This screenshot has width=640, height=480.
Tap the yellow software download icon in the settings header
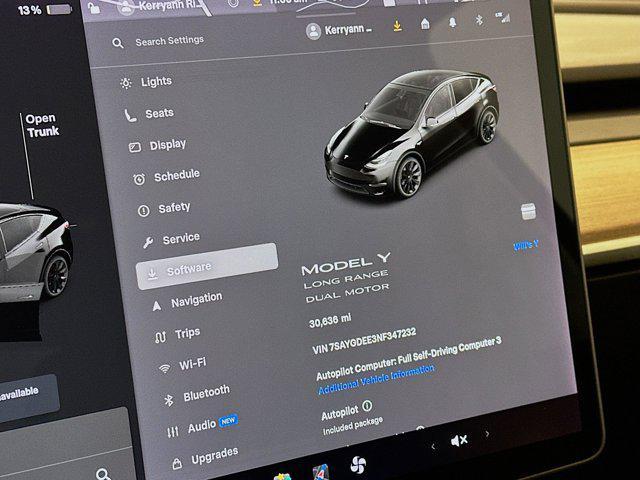pyautogui.click(x=397, y=26)
